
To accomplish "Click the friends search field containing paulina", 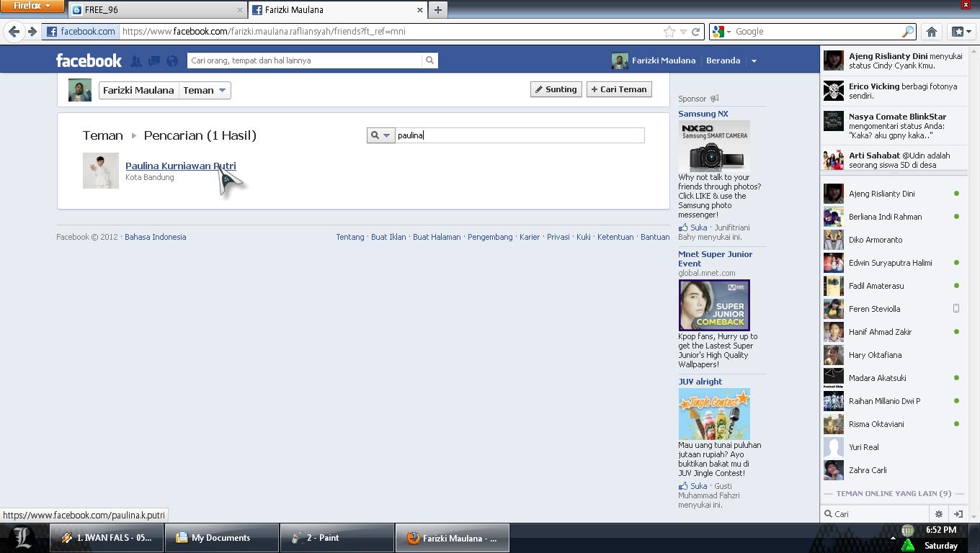I will [x=520, y=135].
